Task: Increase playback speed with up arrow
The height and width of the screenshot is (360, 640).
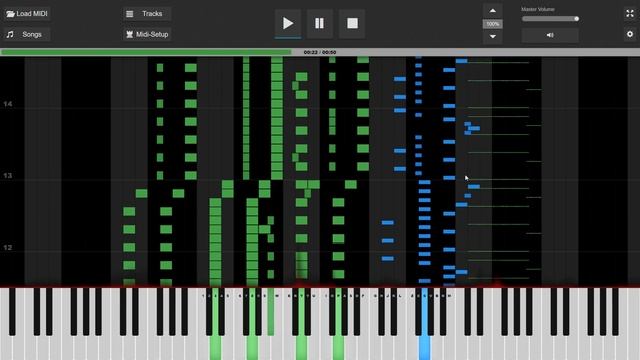Action: pyautogui.click(x=493, y=11)
